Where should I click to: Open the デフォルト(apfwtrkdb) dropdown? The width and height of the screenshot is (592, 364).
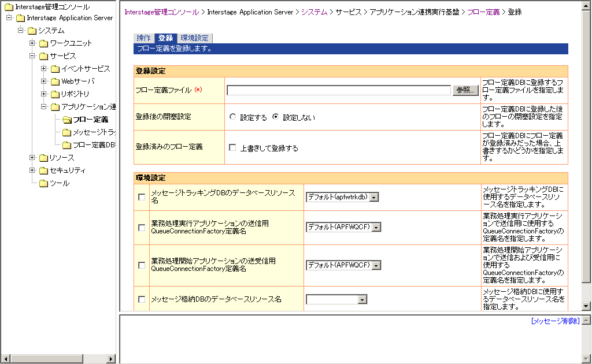[x=342, y=197]
